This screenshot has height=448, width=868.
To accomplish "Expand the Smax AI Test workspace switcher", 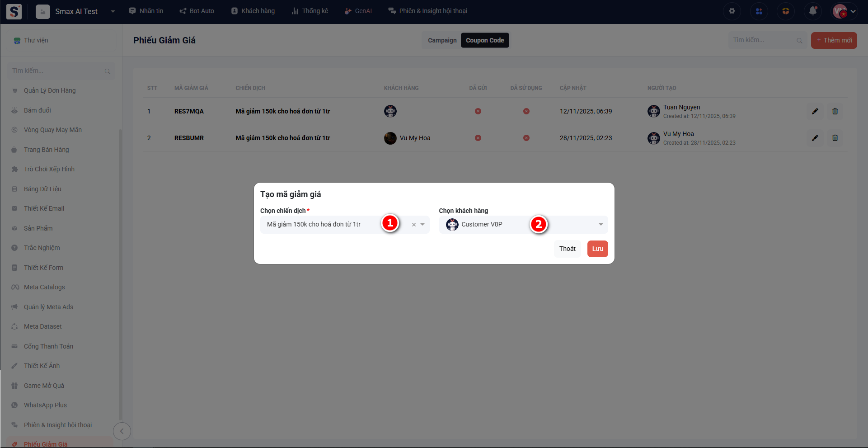I will (x=113, y=11).
